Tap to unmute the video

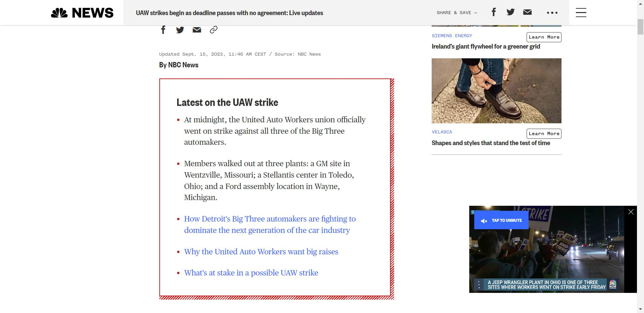[501, 221]
